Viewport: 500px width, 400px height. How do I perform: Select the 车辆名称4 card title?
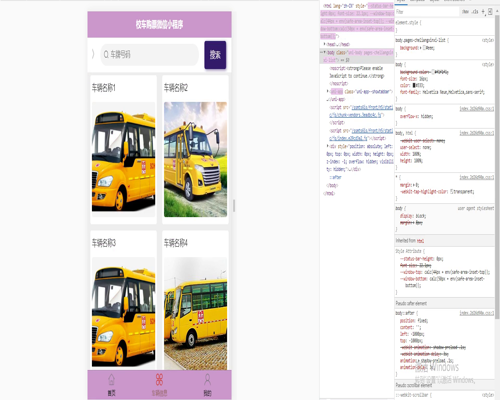point(176,243)
